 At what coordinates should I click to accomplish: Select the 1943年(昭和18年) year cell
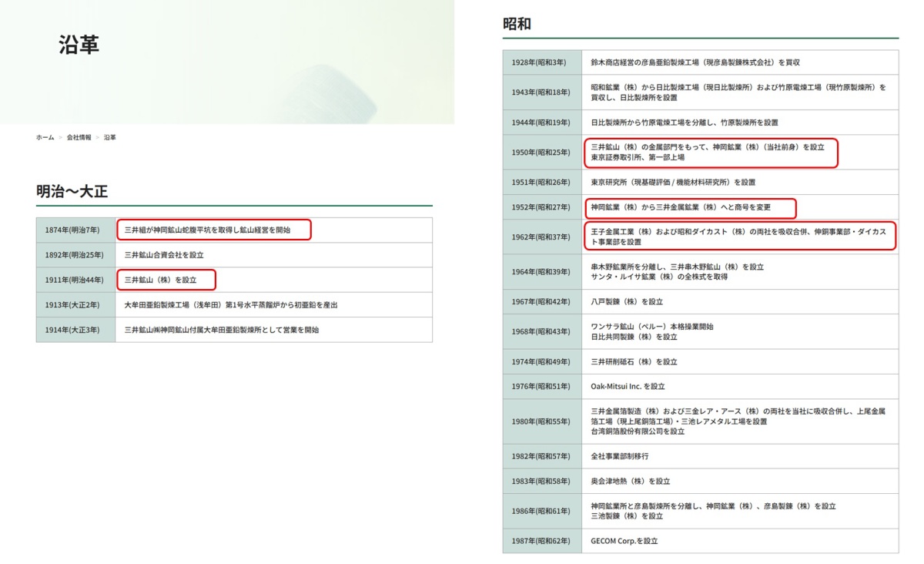542,92
